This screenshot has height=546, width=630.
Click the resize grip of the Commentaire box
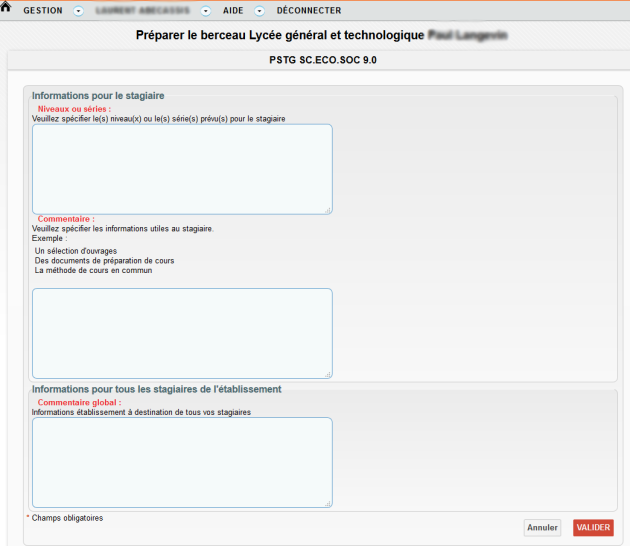(328, 374)
